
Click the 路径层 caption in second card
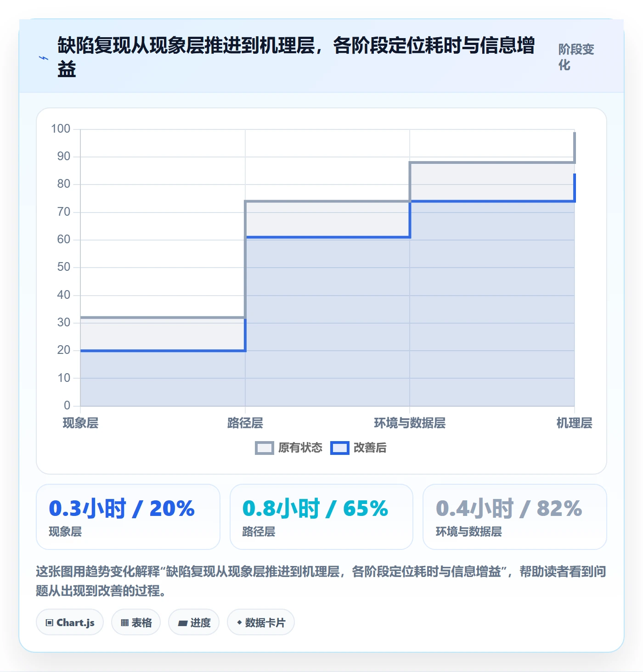259,532
